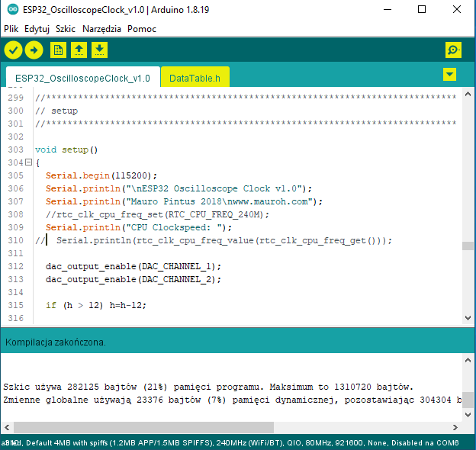Click the dac_output_enable(DAC_CHANNEL_2) line
476x450 pixels.
(x=133, y=279)
